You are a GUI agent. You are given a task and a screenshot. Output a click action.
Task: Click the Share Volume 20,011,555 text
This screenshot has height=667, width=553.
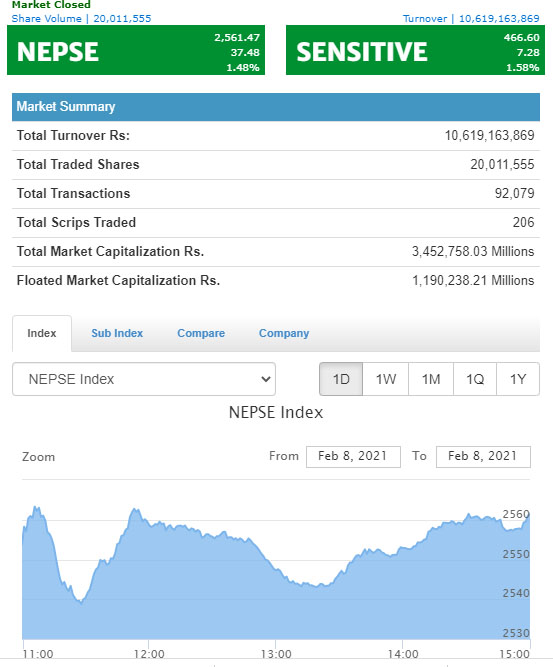(81, 19)
